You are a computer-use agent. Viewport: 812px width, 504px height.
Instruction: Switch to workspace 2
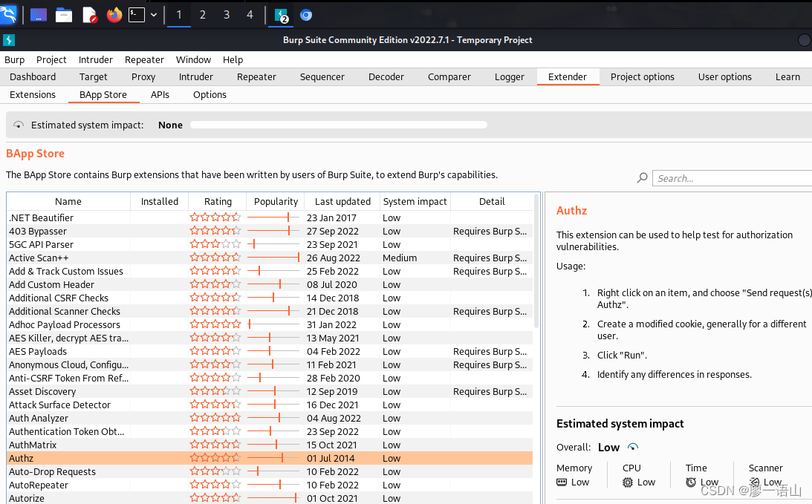203,15
